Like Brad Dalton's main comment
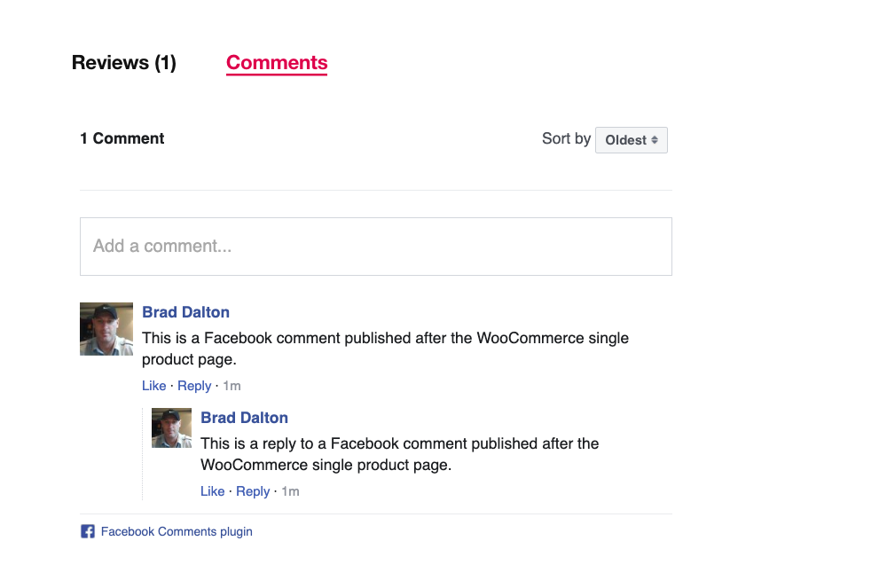 tap(153, 385)
